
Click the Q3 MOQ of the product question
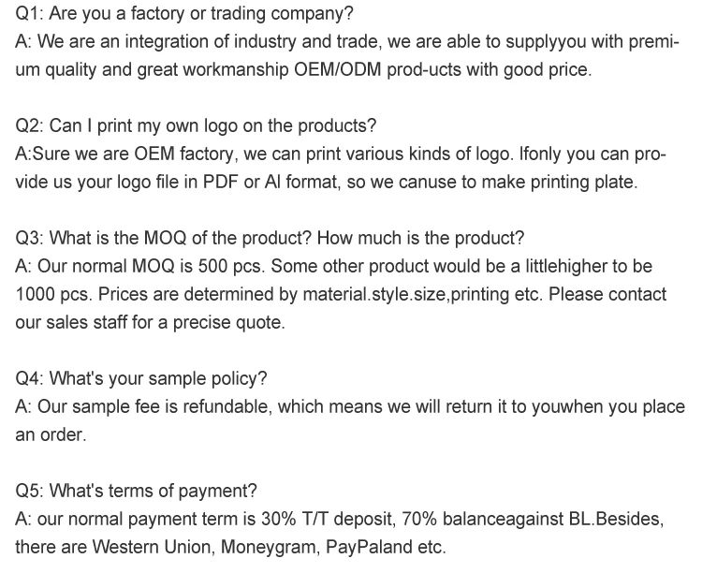[270, 238]
